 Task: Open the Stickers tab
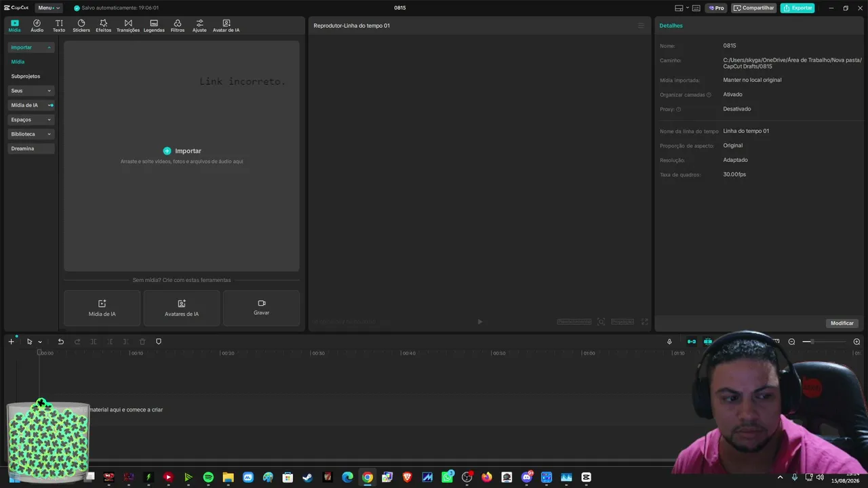(x=81, y=26)
